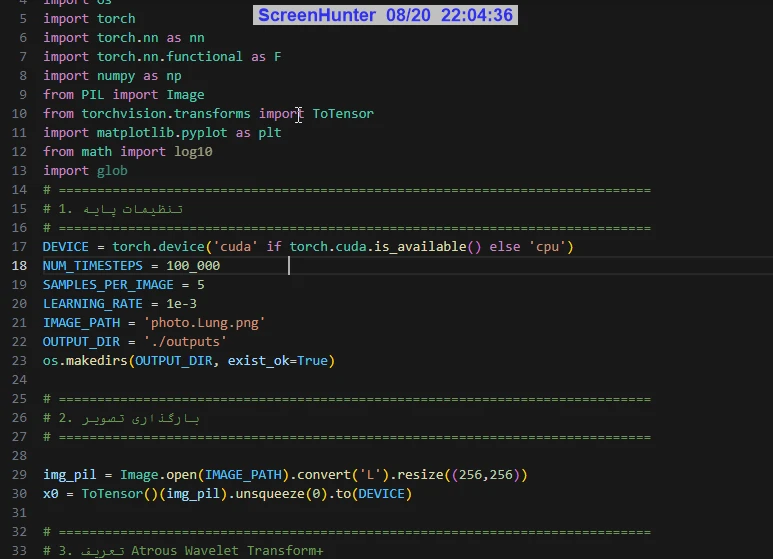This screenshot has width=773, height=559.
Task: Click the ScreenHunter timestamp overlay
Action: point(385,15)
